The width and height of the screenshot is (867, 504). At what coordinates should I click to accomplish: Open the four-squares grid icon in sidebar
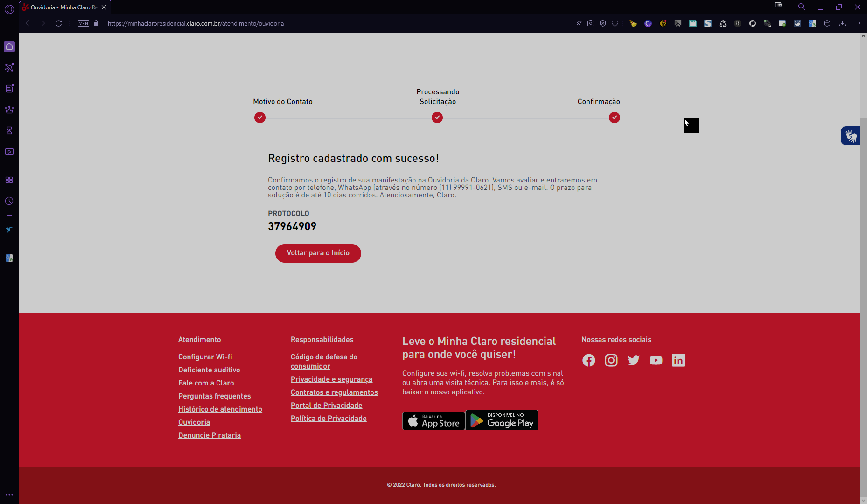click(x=9, y=180)
